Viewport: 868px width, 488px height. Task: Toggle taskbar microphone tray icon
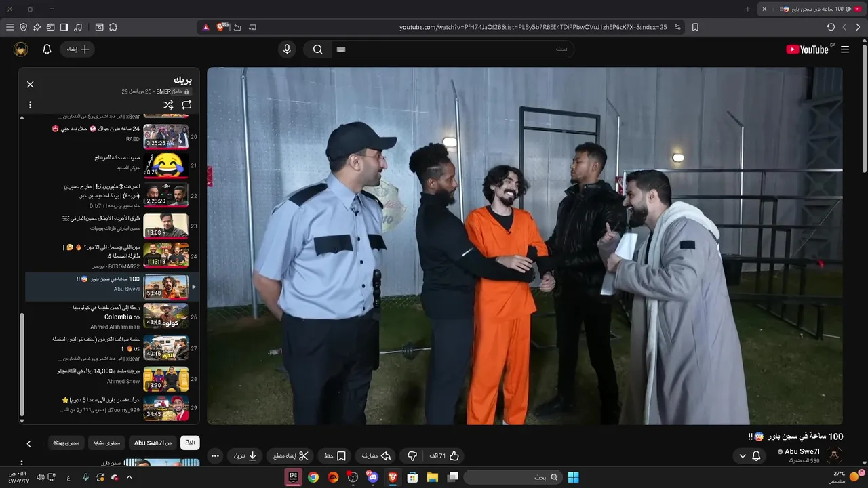86,477
